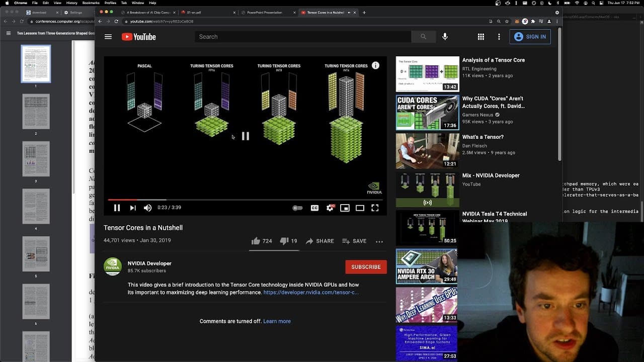Open Why CUDA Cores Aren't Actually Cores thumbnail

click(x=427, y=113)
